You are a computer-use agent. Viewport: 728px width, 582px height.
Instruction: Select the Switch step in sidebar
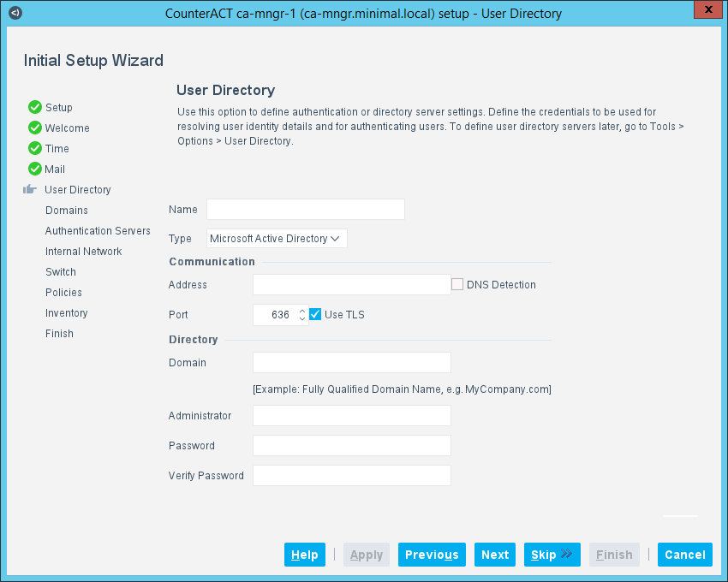60,272
